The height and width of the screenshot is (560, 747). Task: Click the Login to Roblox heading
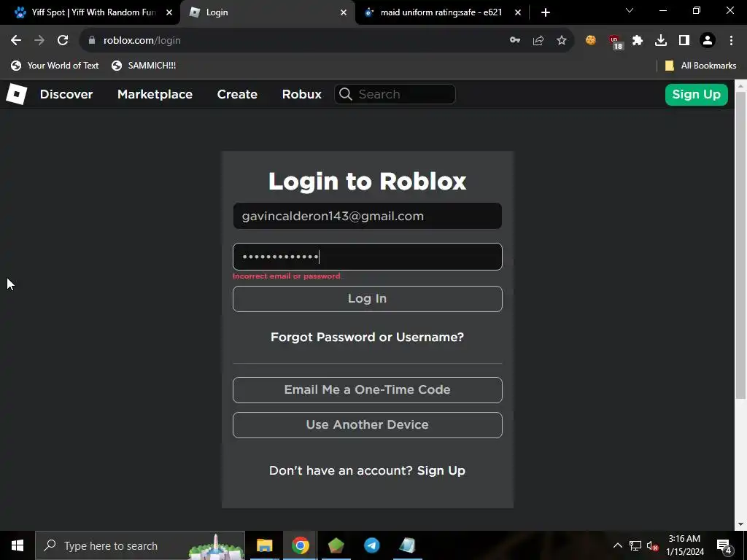(x=368, y=181)
